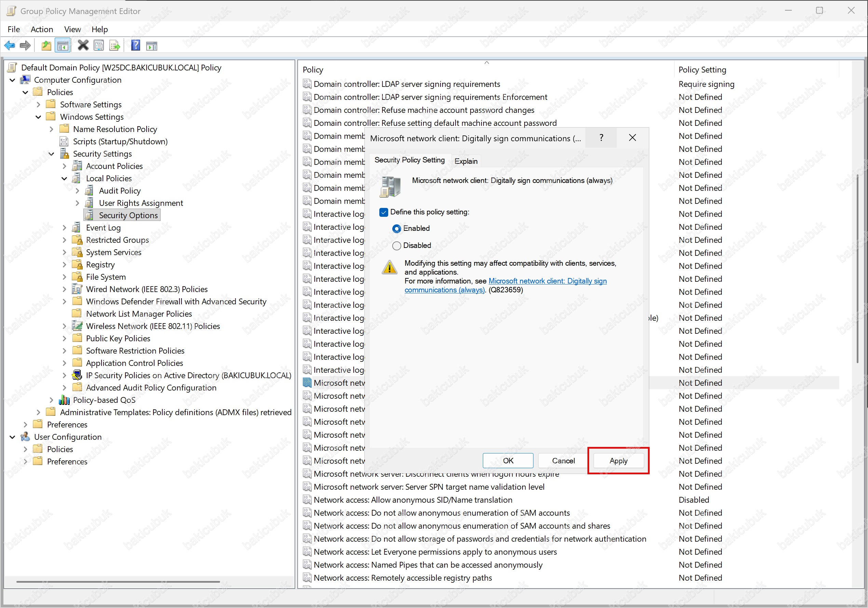Click the Cancel button in dialog
Screen dimensions: 868x608
pyautogui.click(x=563, y=461)
